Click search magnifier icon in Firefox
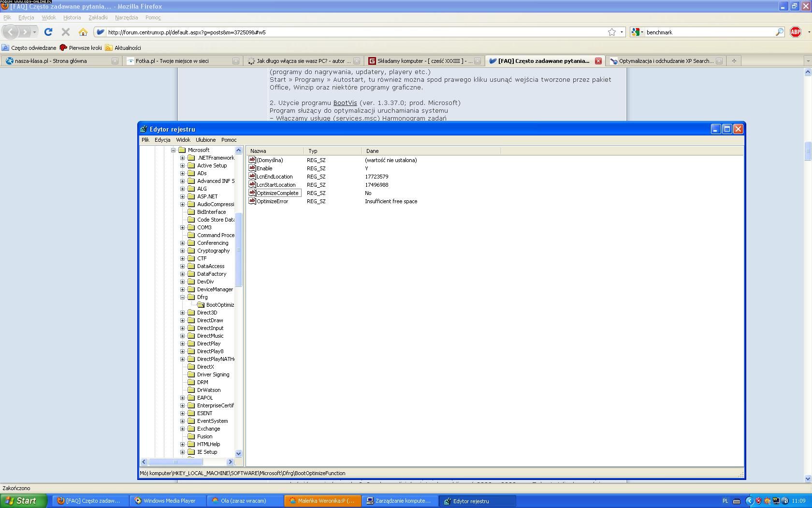This screenshot has width=812, height=508. (779, 32)
